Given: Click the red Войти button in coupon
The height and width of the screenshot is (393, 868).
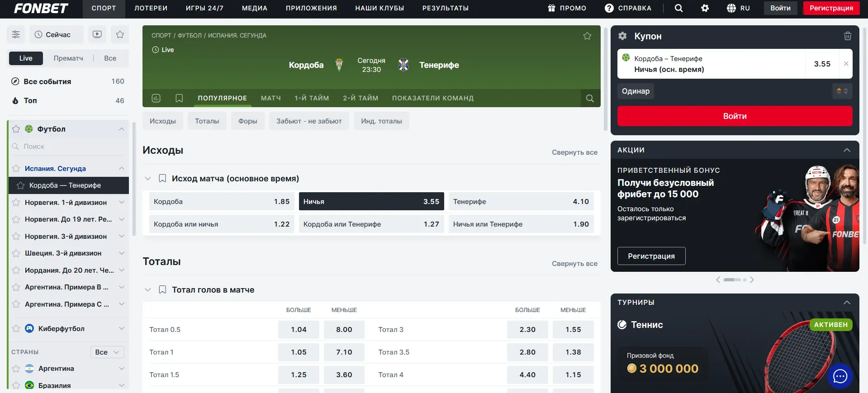Looking at the screenshot, I should click(x=735, y=116).
